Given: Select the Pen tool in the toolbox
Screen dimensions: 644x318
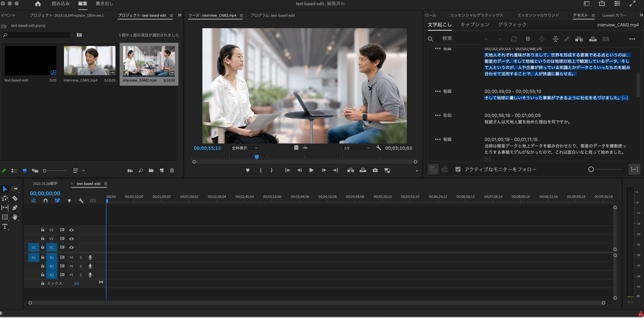Looking at the screenshot, I should pos(15,208).
